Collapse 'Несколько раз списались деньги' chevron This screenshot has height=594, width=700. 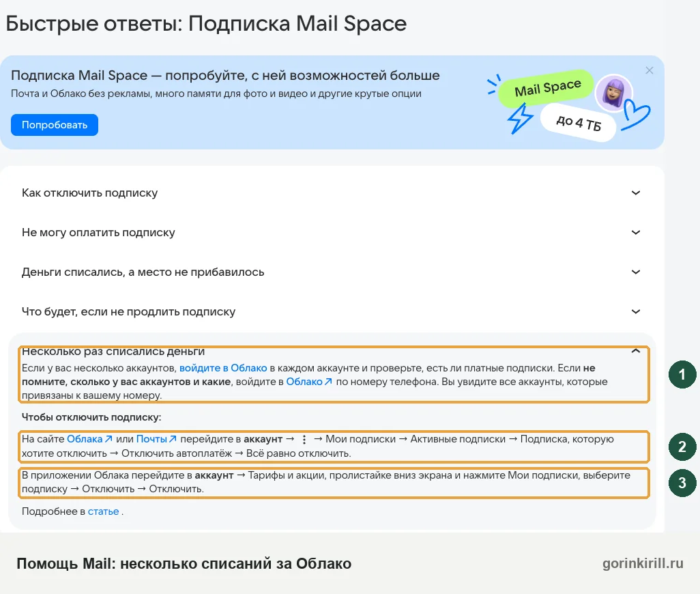tap(636, 351)
